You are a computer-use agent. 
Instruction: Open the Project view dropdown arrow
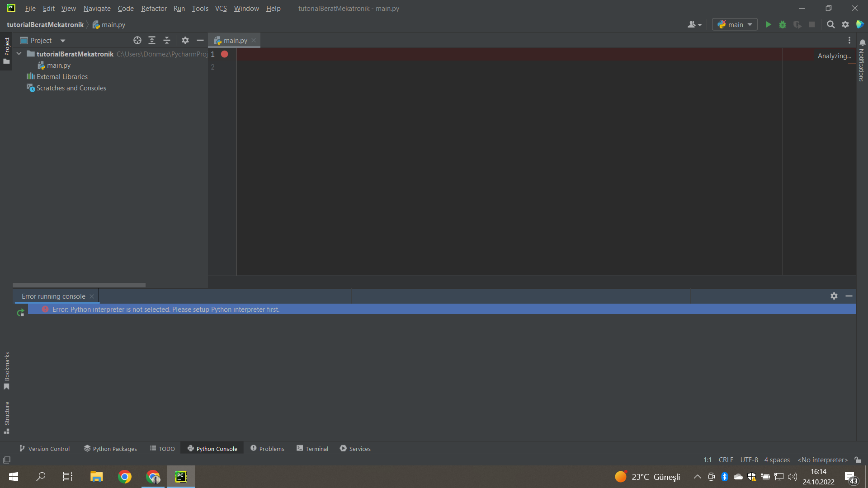63,41
